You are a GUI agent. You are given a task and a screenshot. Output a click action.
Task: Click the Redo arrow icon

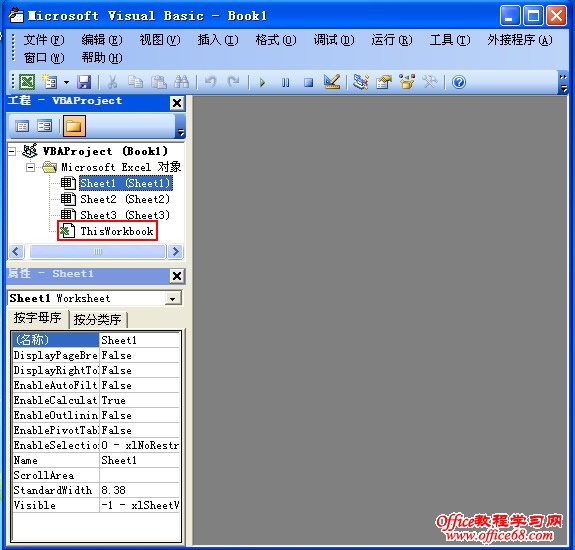(x=233, y=82)
